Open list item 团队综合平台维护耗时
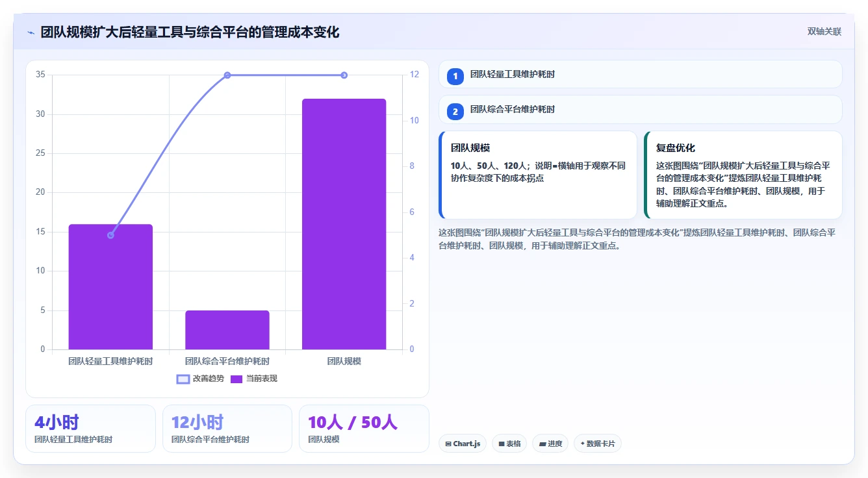868x478 pixels. (641, 109)
